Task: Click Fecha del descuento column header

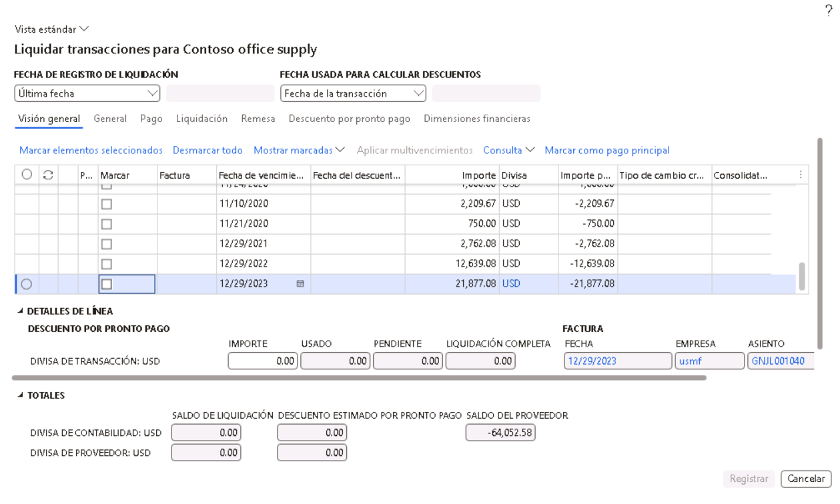Action: pyautogui.click(x=358, y=175)
